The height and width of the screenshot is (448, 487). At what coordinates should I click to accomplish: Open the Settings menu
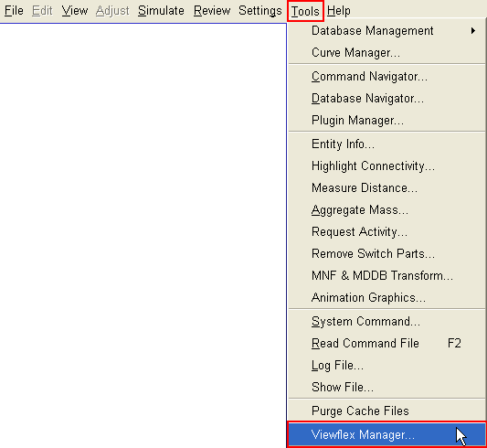260,11
